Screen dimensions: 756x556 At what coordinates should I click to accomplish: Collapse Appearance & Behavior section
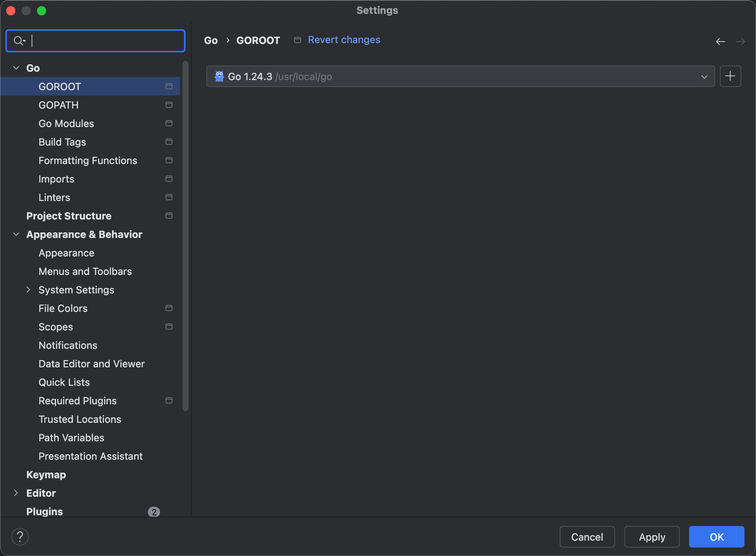pyautogui.click(x=16, y=234)
